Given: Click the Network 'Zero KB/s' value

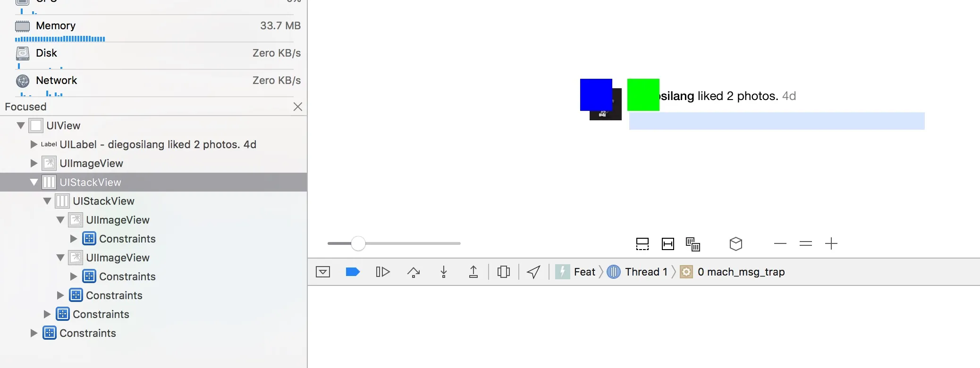Looking at the screenshot, I should tap(277, 81).
